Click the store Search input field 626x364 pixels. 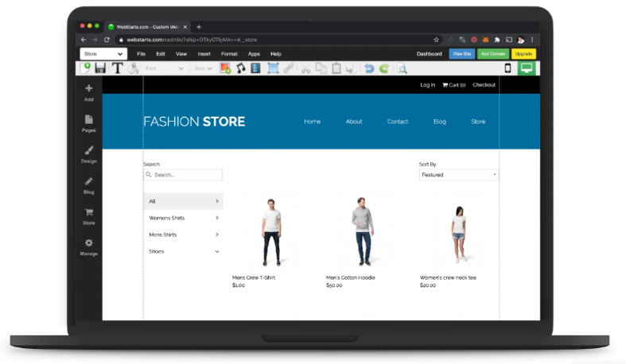pos(183,175)
